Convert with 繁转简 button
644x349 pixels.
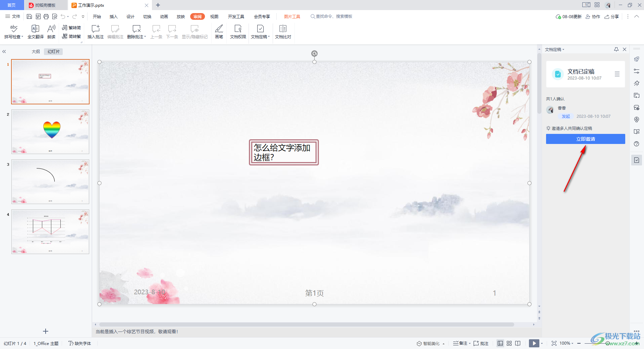[x=71, y=28]
